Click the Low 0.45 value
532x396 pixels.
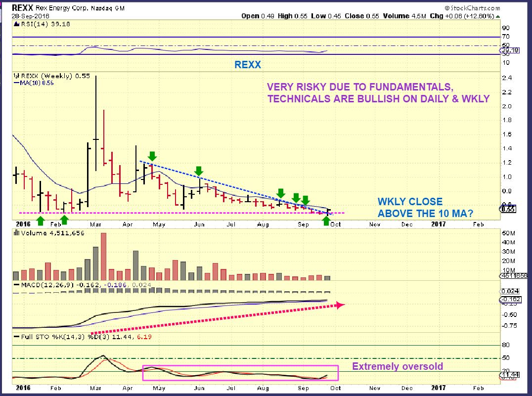326,16
